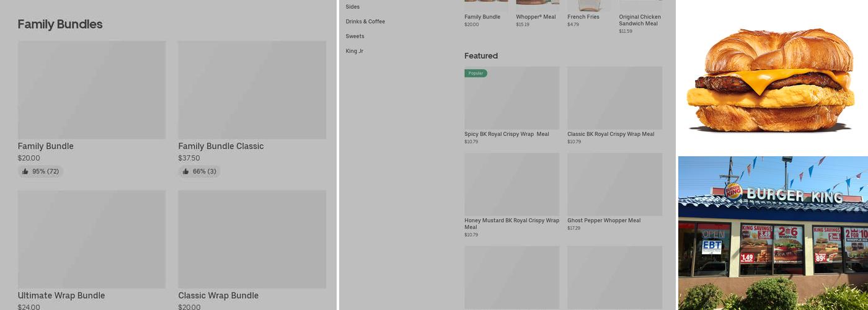Click the thumbs-up icon next to 95% (72)

[x=25, y=172]
